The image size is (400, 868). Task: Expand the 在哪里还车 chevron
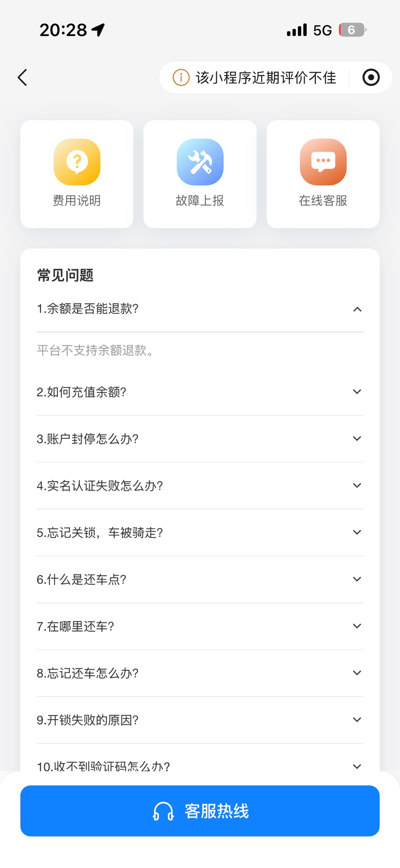tap(357, 626)
